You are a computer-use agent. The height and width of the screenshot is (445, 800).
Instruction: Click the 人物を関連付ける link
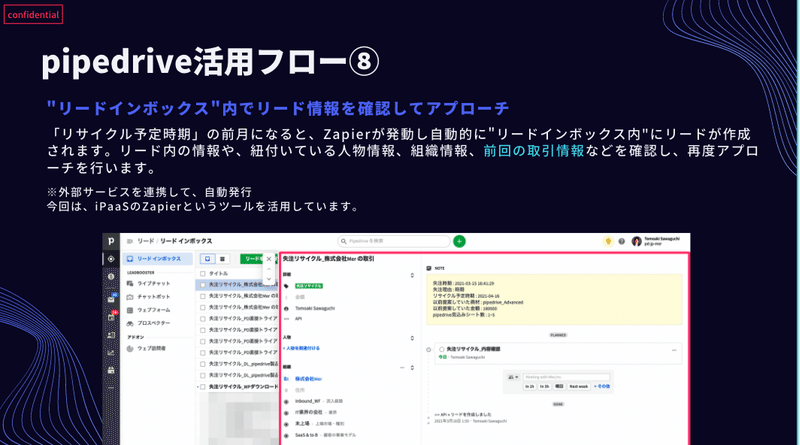tap(302, 349)
